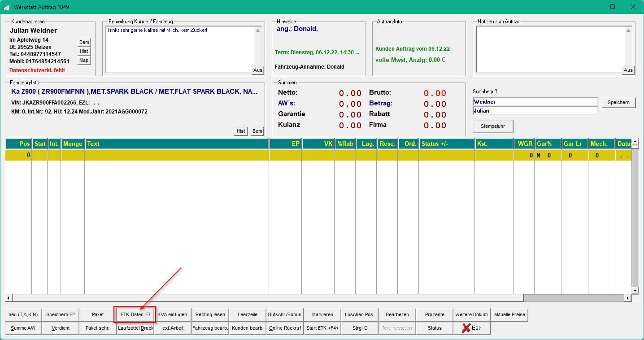Click Aus in the Notizen zum Auftrag box

(x=628, y=70)
